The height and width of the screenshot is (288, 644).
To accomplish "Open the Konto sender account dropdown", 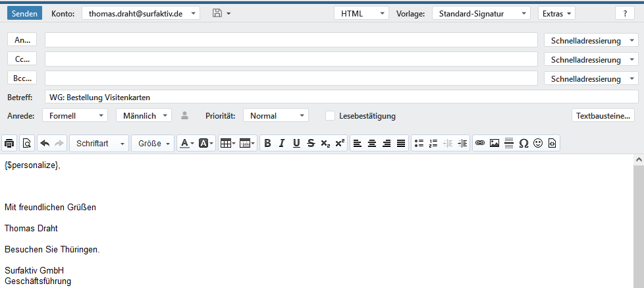I will (x=140, y=13).
